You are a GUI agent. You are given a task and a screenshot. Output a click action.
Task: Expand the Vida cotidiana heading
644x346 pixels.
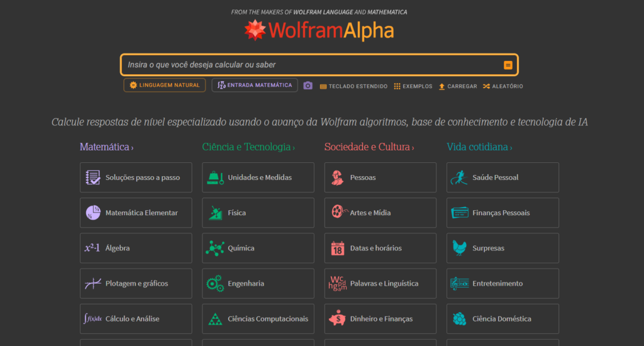point(479,147)
